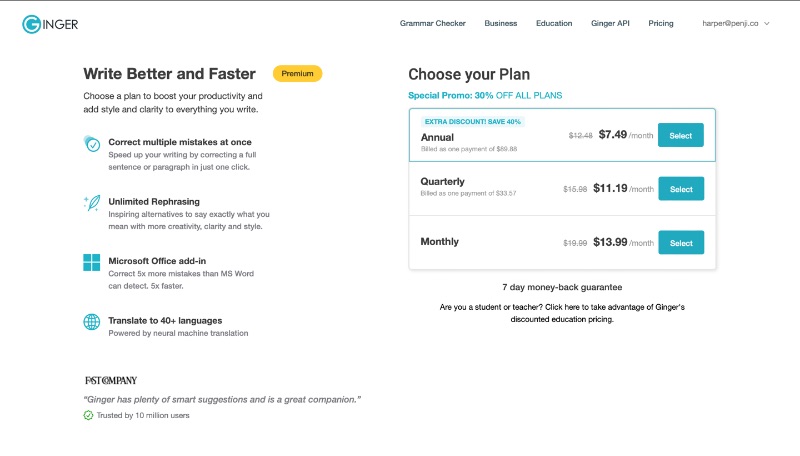The height and width of the screenshot is (456, 800).
Task: Open the Grammar Checker menu item
Action: 432,23
